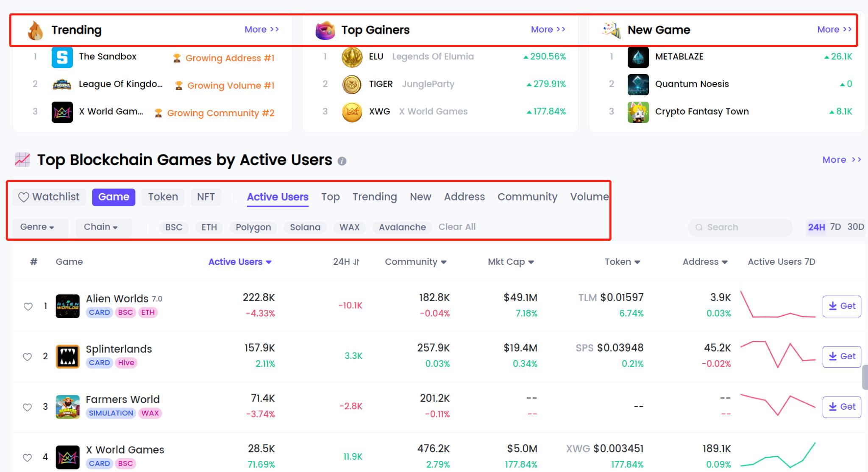Viewport: 868px width, 472px height.
Task: Click the ELU token coin icon
Action: 352,57
